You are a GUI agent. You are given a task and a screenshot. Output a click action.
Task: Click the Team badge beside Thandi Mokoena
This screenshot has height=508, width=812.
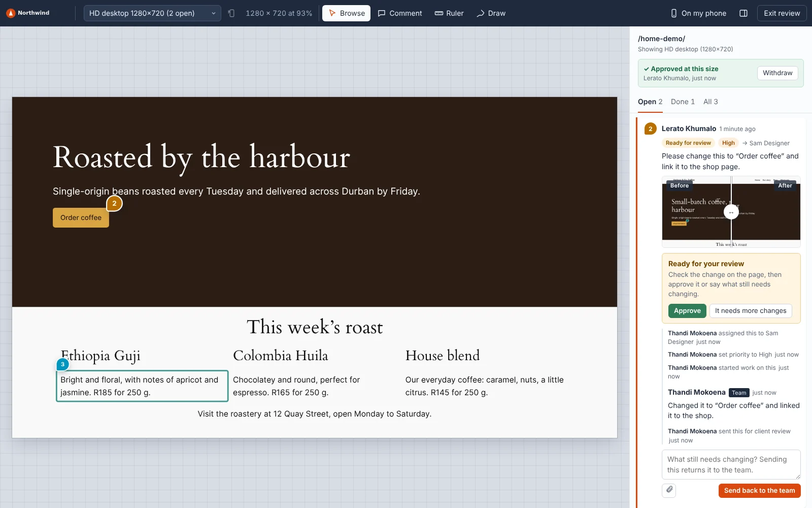click(739, 393)
